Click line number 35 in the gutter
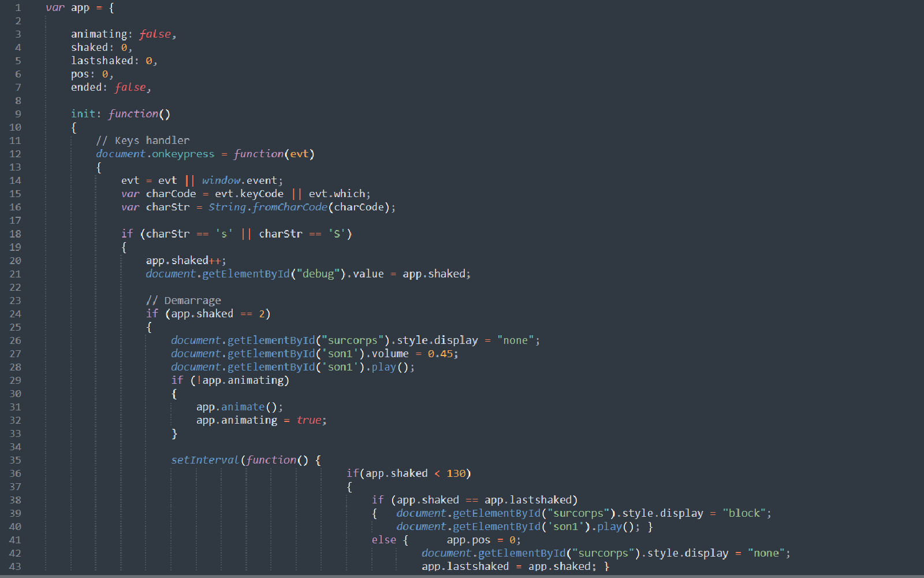The width and height of the screenshot is (924, 578). pos(15,460)
